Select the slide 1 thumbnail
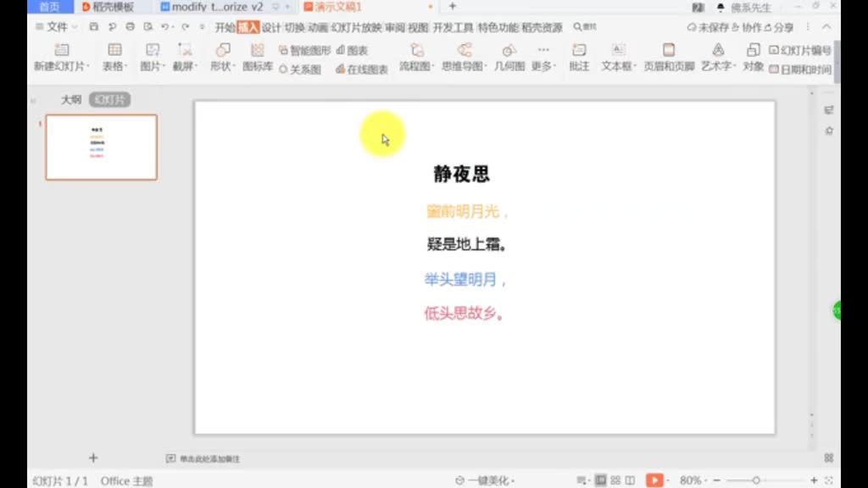Screen dimensions: 868x488 tap(101, 147)
